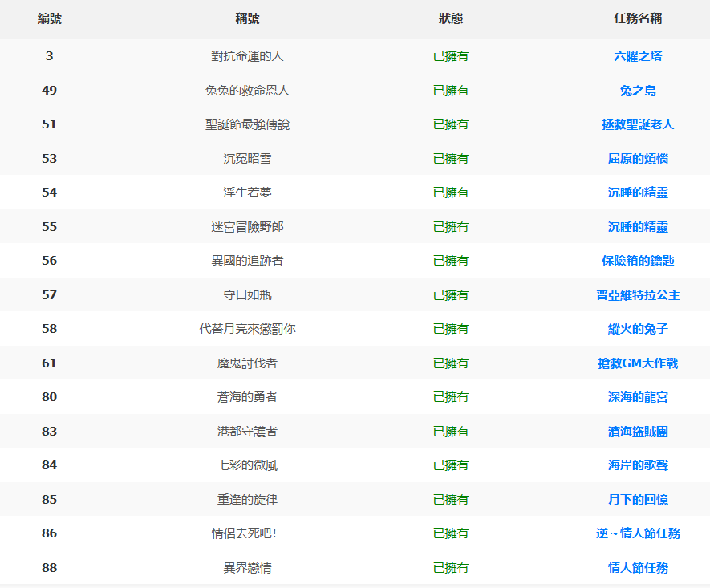
Task: Click the 編號 column header
Action: pyautogui.click(x=50, y=18)
